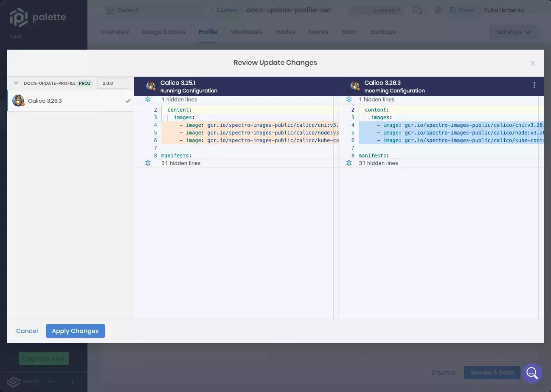The image size is (551, 392).
Task: Open the Settings dropdown
Action: pyautogui.click(x=513, y=32)
